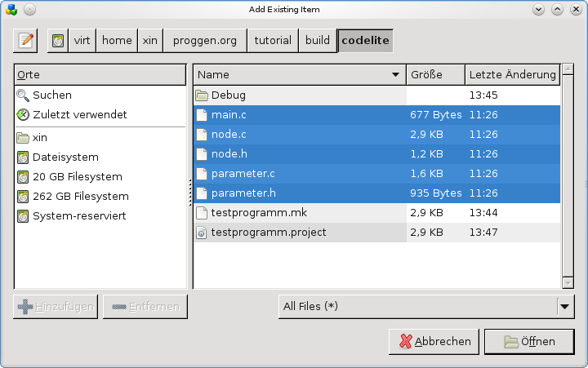Click the file list scrollbar down arrow
This screenshot has width=588, height=368.
[x=568, y=282]
